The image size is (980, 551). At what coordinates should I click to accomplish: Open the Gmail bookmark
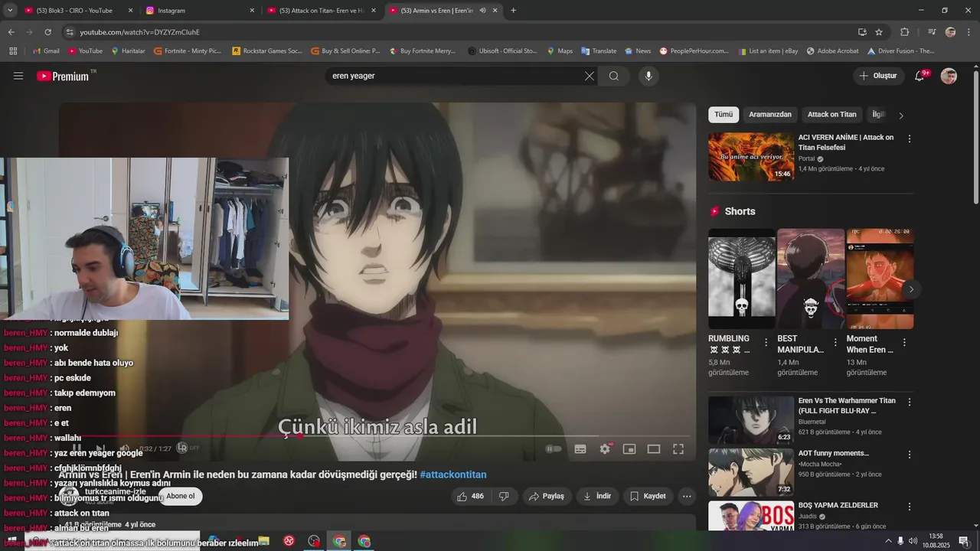point(46,51)
